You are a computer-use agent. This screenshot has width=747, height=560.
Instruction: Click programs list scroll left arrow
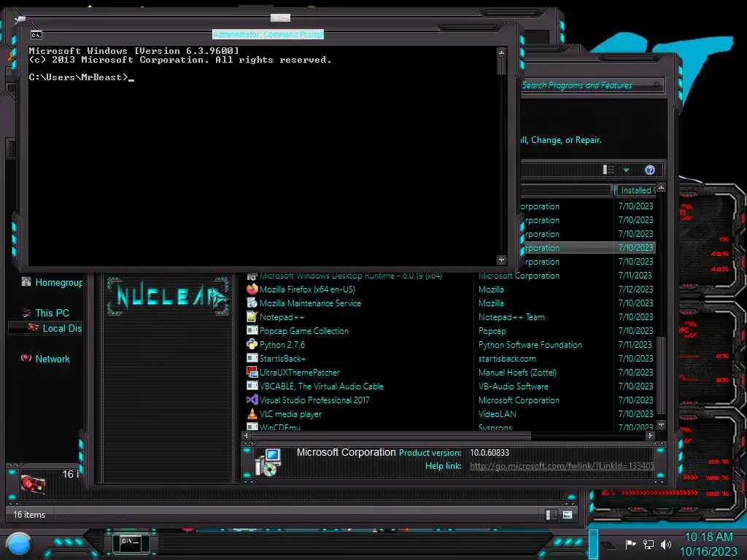click(246, 435)
